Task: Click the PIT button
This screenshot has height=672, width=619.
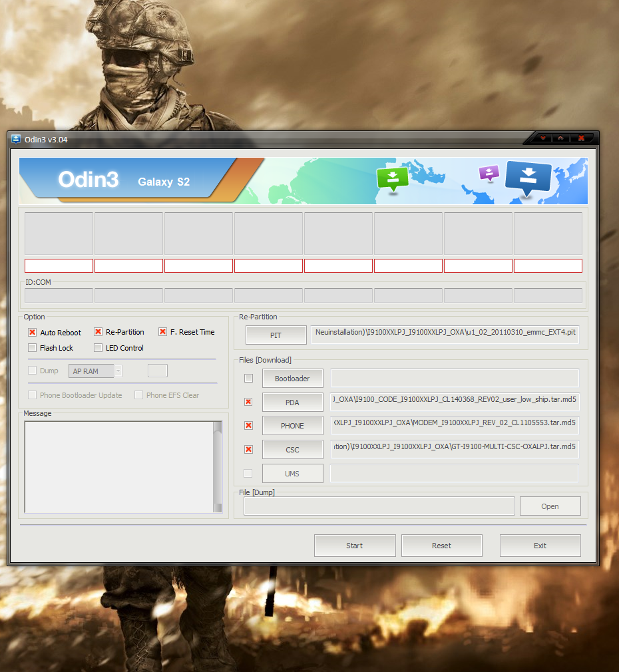Action: coord(276,335)
